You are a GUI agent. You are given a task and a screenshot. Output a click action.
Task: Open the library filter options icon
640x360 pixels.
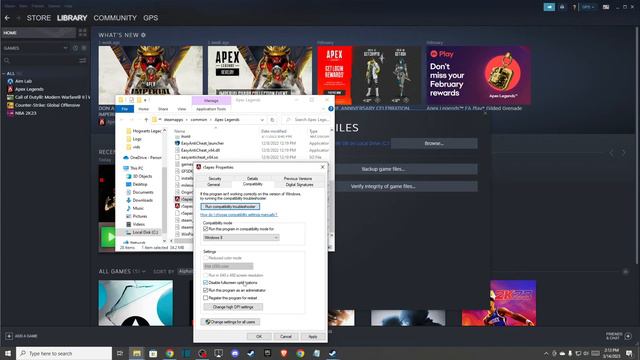click(82, 60)
